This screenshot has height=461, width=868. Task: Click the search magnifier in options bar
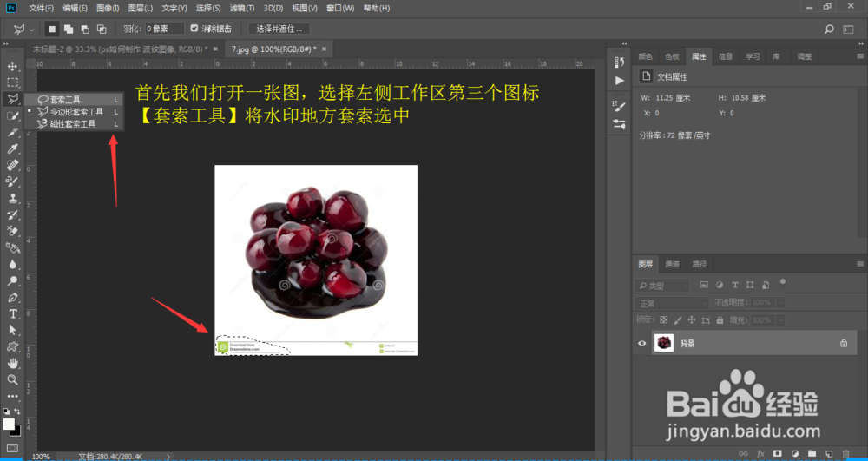(x=829, y=29)
